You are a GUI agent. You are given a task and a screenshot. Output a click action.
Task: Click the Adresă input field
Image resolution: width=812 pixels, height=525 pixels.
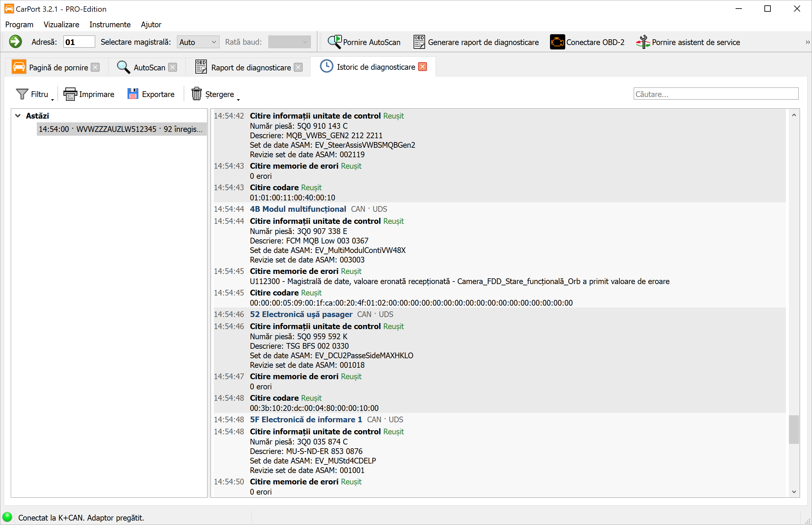tap(79, 42)
